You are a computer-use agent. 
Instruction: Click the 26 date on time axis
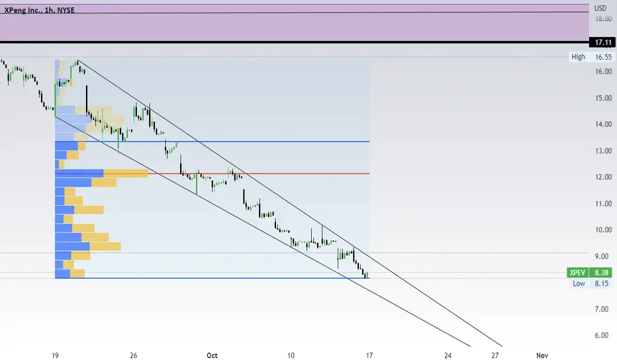(133, 356)
